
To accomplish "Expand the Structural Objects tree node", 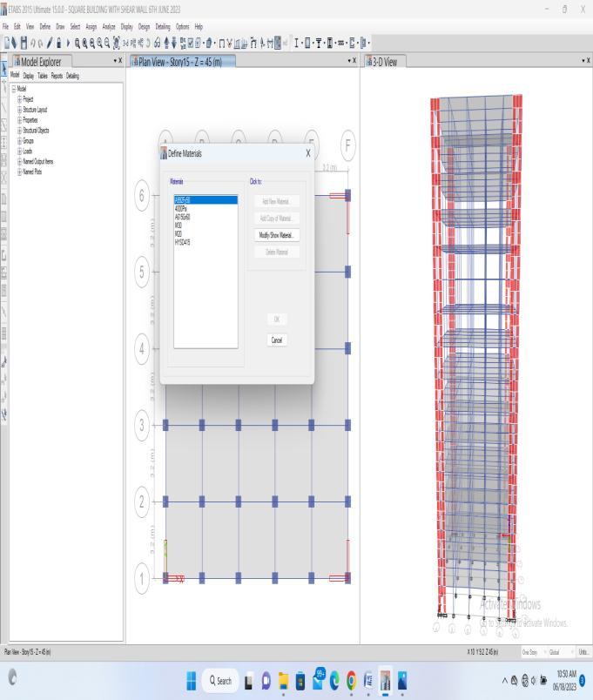I will click(20, 131).
